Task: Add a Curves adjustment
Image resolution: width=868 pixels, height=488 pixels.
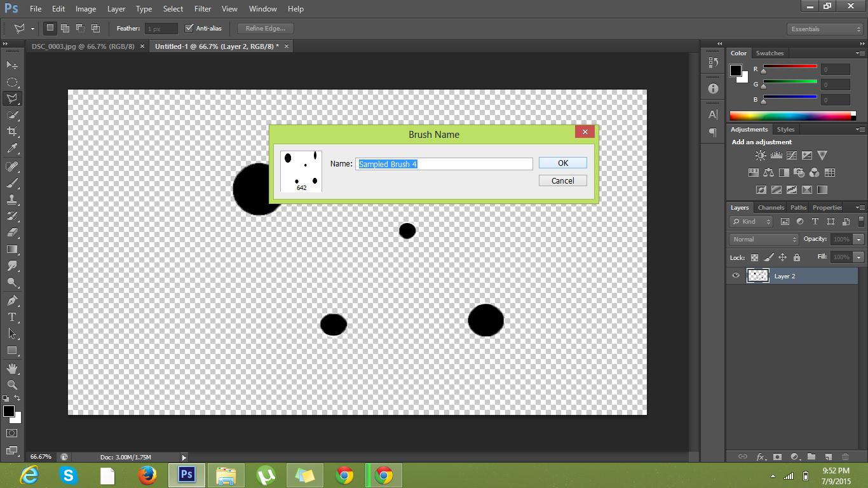Action: (x=792, y=155)
